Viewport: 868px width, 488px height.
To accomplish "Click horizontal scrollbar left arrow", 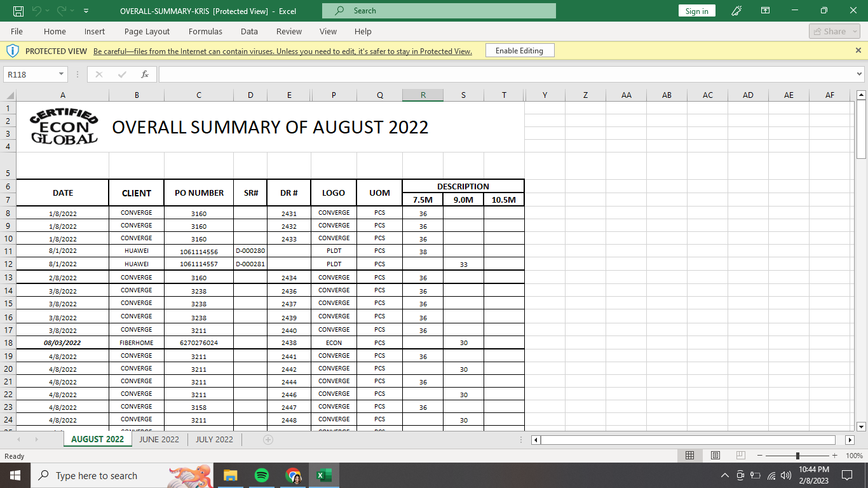I will 536,440.
